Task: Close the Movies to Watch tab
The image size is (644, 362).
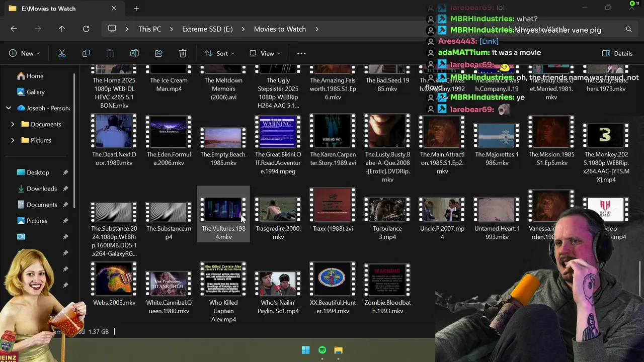Action: 114,9
